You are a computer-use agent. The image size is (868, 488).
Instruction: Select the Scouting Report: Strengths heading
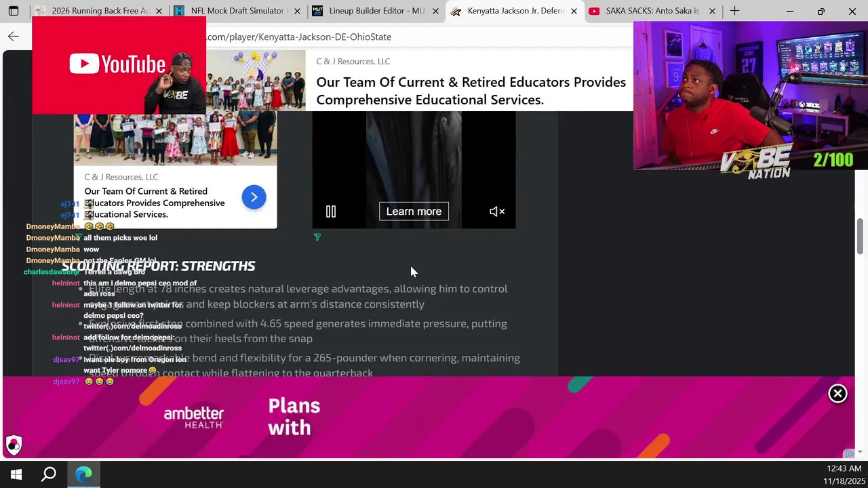(159, 266)
